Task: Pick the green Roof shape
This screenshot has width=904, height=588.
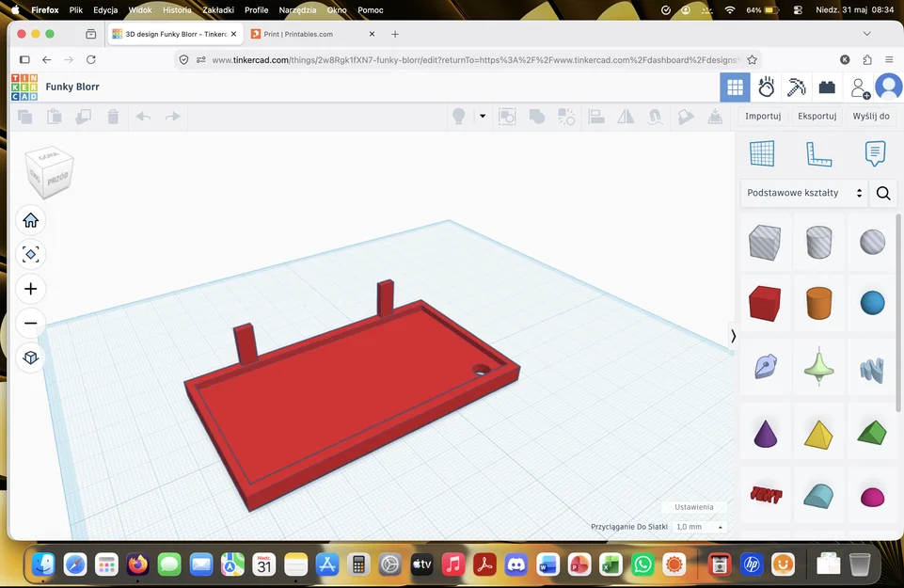Action: [872, 433]
